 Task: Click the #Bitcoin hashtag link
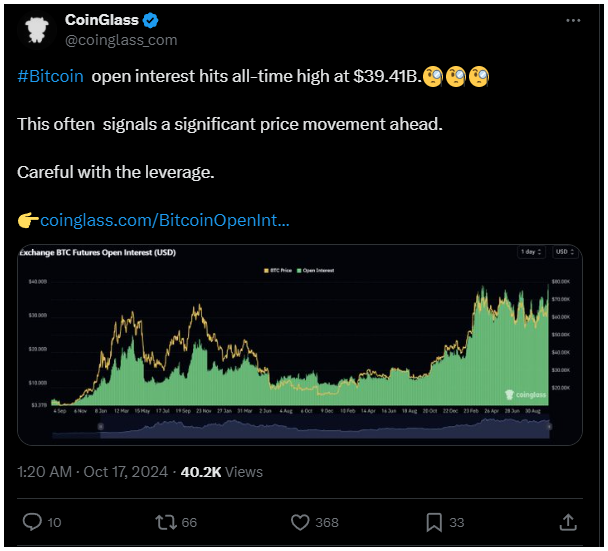tap(50, 76)
